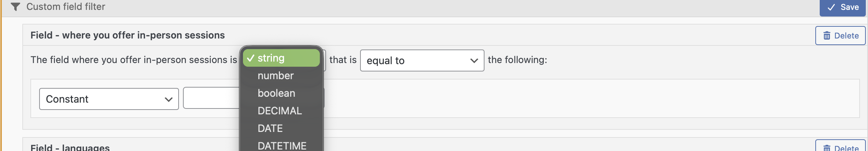Click chevron arrow of "equal to" selector

click(x=474, y=60)
